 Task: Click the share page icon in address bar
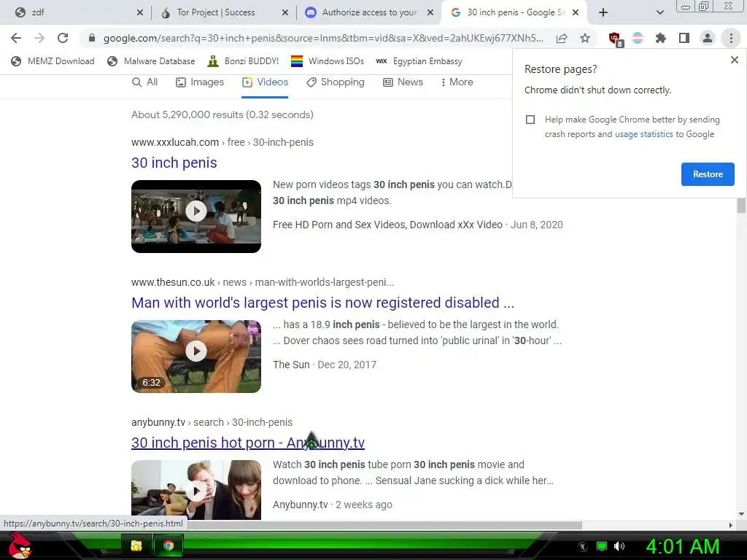[x=562, y=38]
